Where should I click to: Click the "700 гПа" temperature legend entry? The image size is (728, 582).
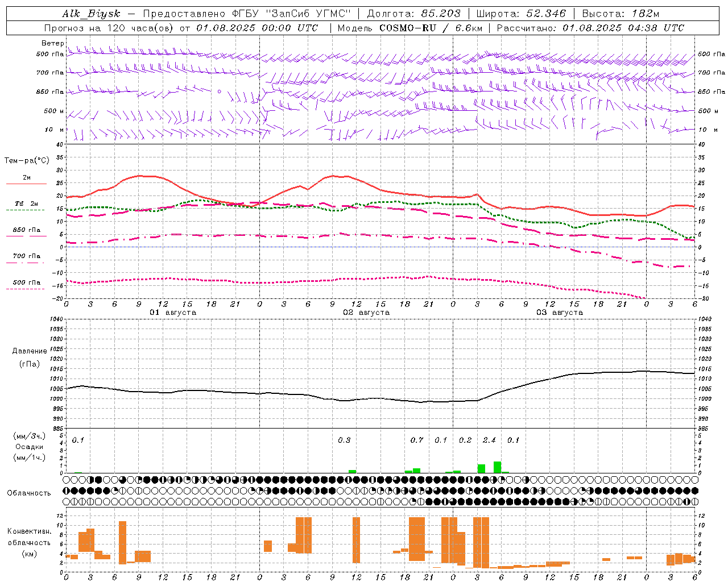click(27, 256)
